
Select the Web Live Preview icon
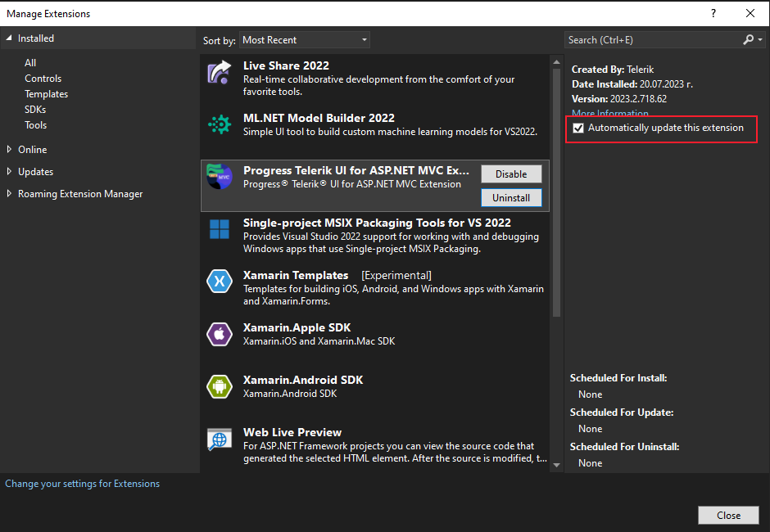220,440
